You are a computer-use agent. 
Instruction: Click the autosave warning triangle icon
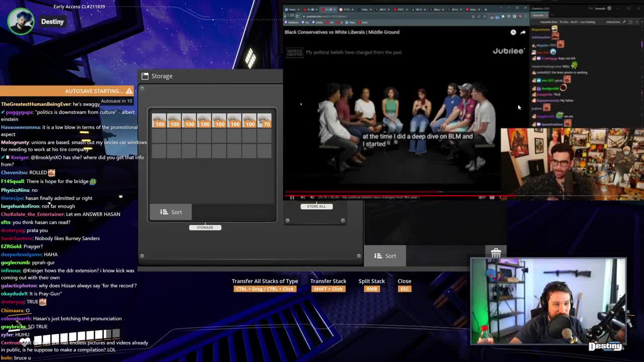129,91
